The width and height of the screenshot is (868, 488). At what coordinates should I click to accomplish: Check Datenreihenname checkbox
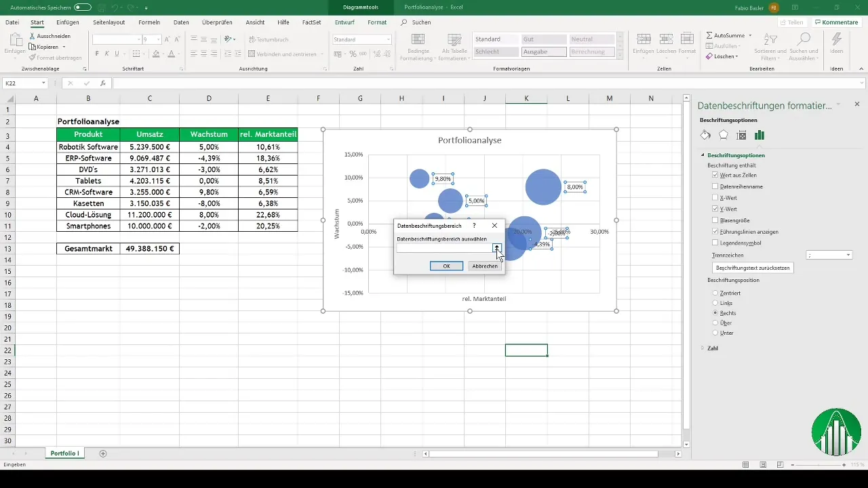point(715,186)
